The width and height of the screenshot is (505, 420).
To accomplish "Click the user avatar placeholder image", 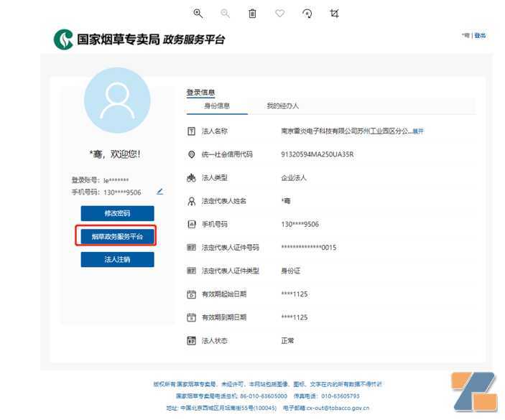I will [117, 101].
